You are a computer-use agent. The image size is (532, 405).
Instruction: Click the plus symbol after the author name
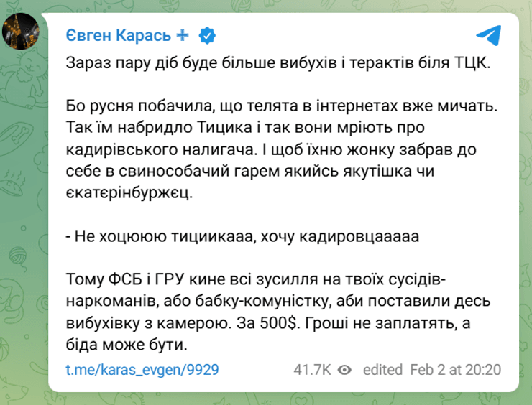(x=183, y=34)
